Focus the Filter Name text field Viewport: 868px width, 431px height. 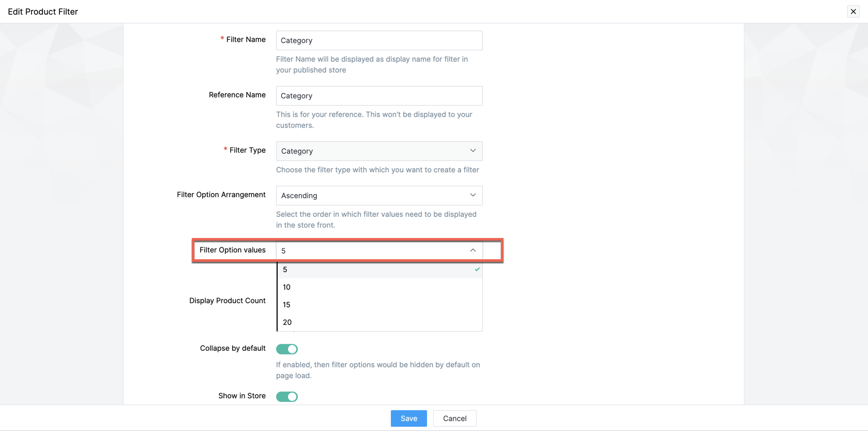tap(378, 40)
